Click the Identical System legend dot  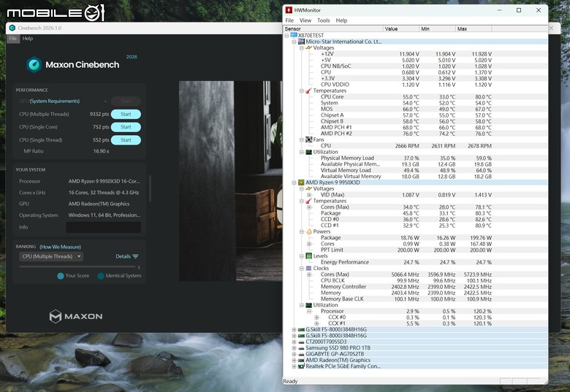coord(101,276)
